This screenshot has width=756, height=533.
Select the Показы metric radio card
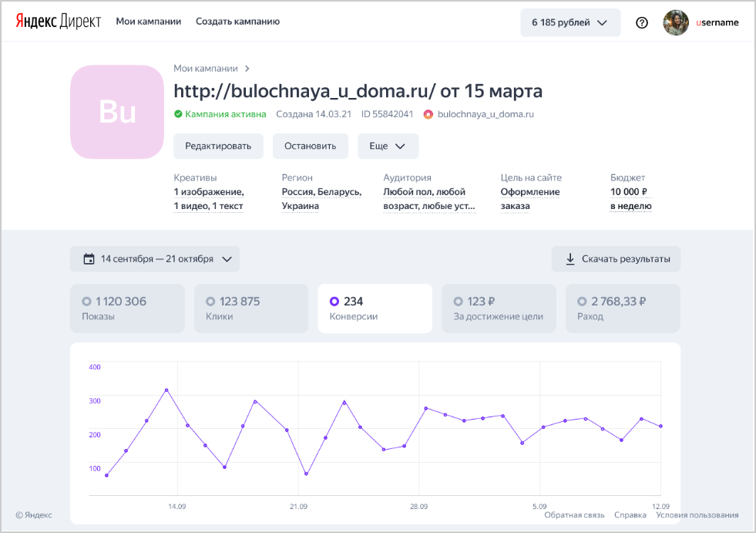pos(127,308)
